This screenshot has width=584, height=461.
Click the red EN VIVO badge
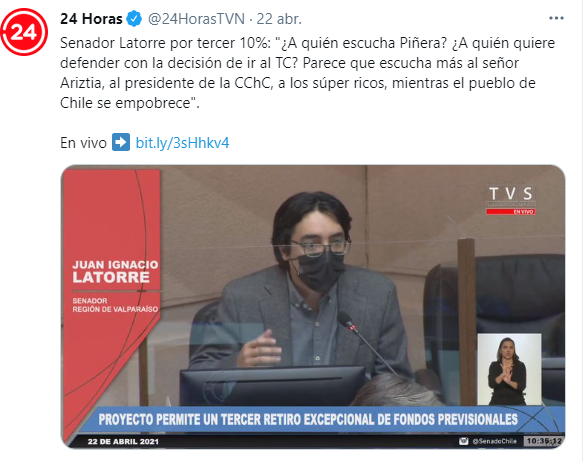pyautogui.click(x=511, y=212)
